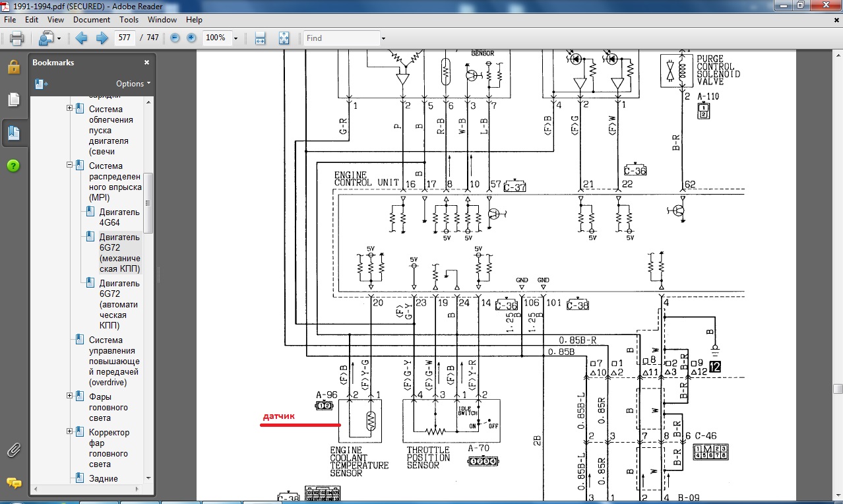Click the Print icon in toolbar

point(17,38)
